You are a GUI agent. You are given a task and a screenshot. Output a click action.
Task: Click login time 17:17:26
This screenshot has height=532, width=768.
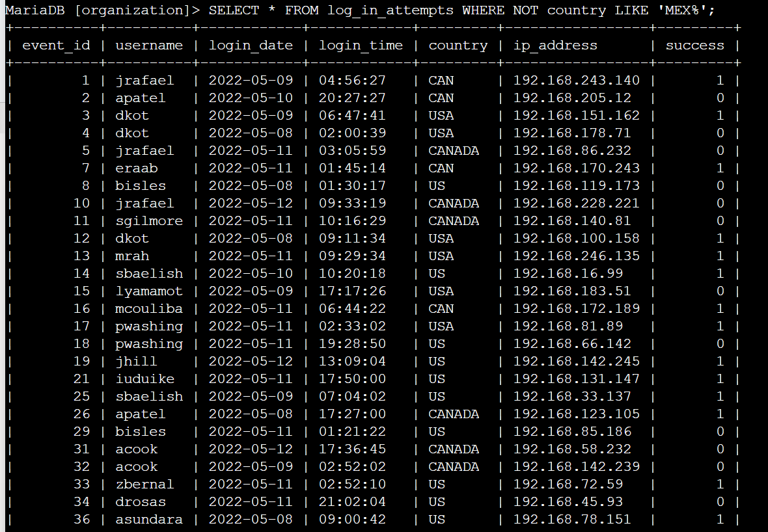(352, 291)
